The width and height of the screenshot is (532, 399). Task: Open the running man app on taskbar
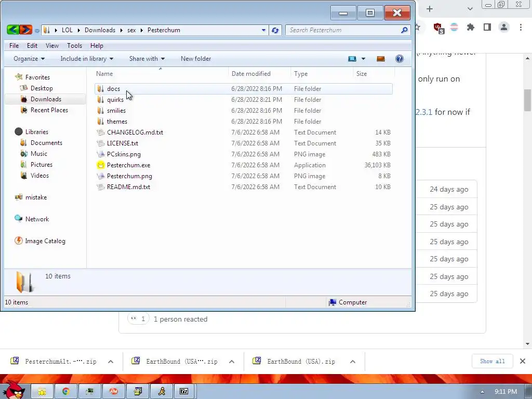(162, 391)
